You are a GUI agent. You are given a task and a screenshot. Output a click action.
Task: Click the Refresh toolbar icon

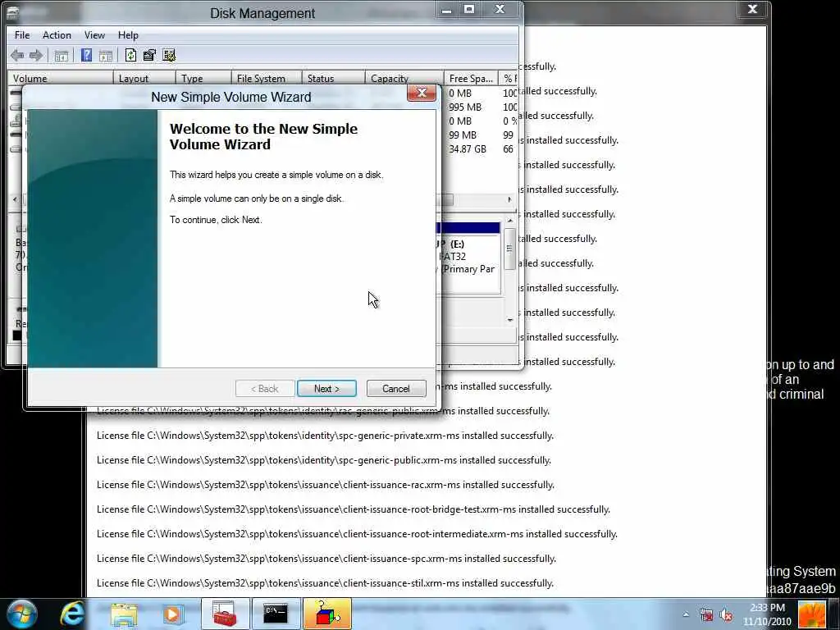point(130,55)
